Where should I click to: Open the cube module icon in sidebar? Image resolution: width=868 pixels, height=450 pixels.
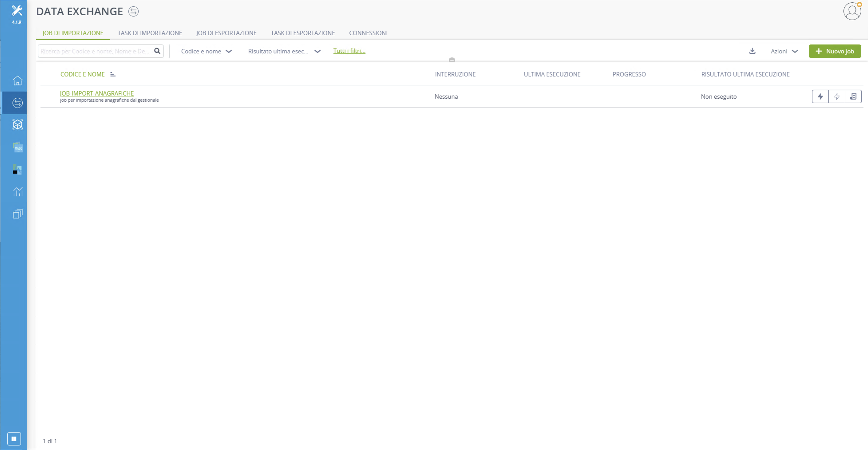tap(18, 125)
